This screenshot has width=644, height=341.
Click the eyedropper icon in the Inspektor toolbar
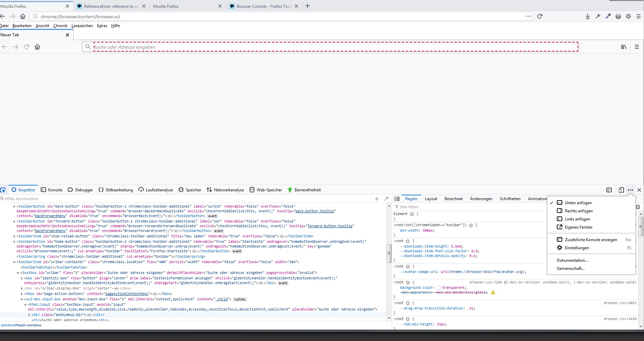point(386,199)
